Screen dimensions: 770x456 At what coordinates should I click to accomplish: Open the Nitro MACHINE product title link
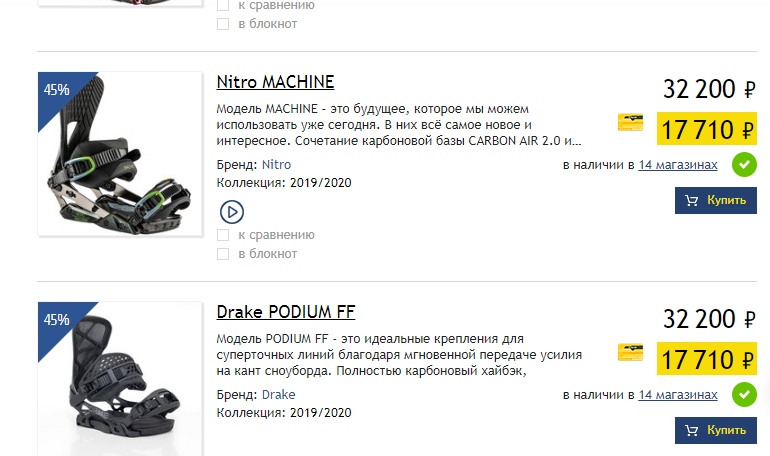[275, 82]
